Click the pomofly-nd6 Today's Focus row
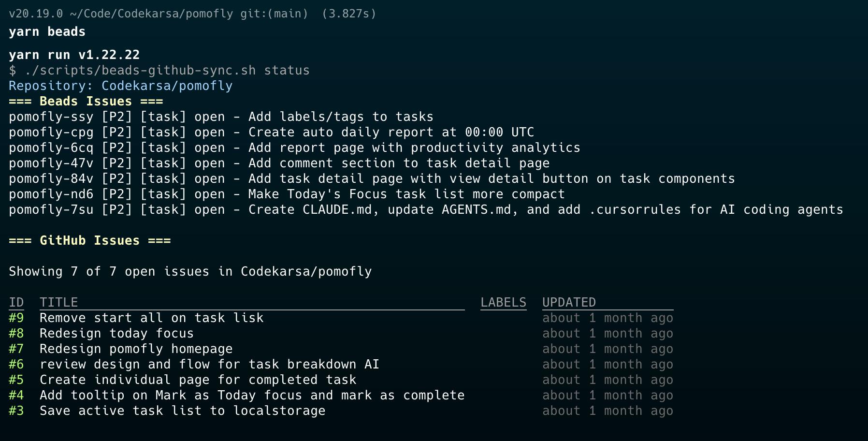Screen dimensions: 868x441 coord(287,194)
